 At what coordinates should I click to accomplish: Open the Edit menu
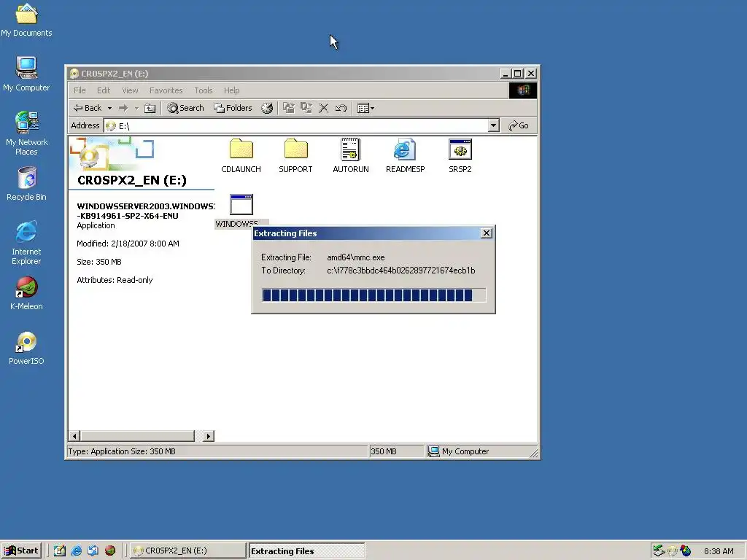coord(104,90)
